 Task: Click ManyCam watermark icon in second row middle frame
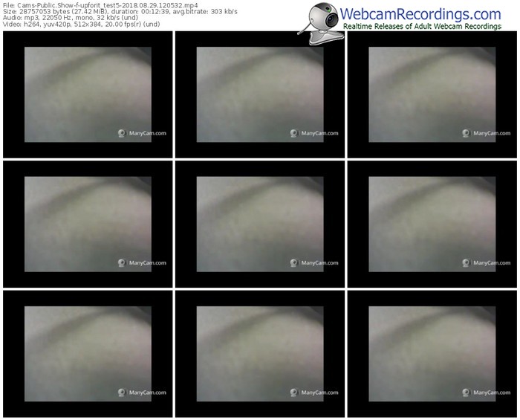click(293, 262)
